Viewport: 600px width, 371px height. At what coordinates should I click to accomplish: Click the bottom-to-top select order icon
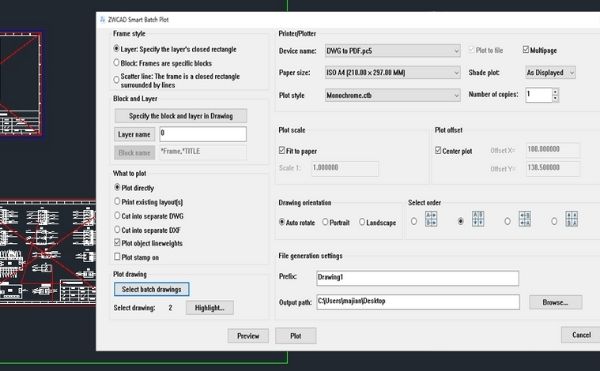coord(571,219)
